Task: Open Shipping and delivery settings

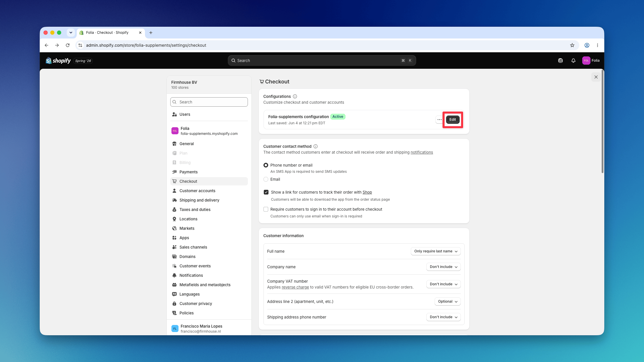Action: click(209, 200)
